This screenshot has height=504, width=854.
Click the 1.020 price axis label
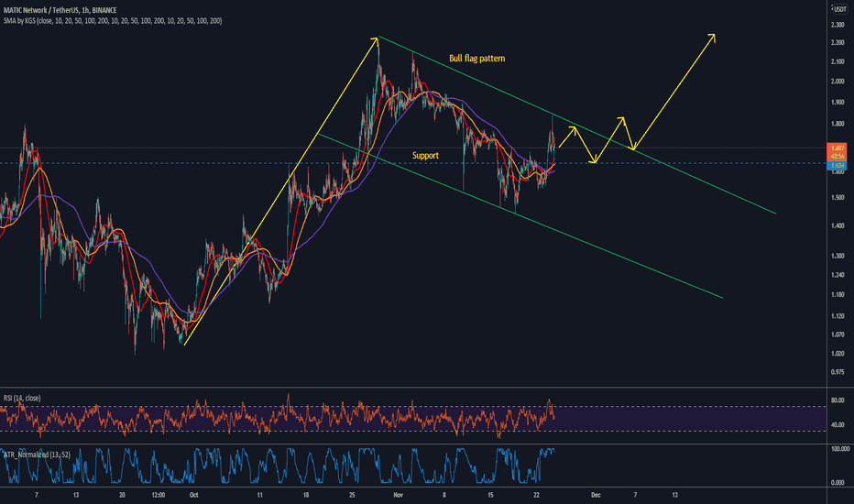coord(838,354)
